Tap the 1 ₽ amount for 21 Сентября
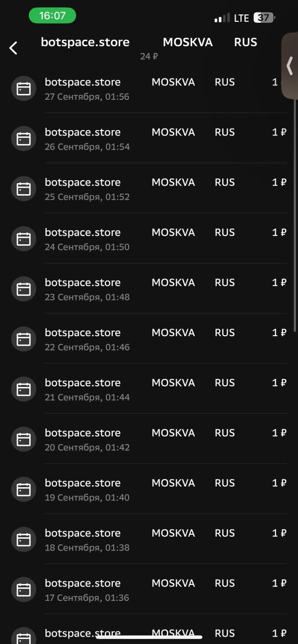The image size is (298, 644). point(279,383)
